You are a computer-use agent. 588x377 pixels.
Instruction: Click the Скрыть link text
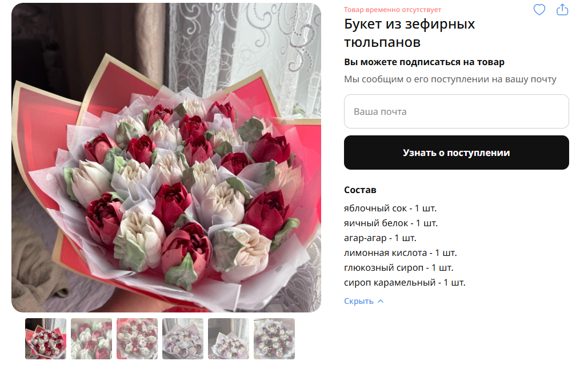click(x=359, y=301)
